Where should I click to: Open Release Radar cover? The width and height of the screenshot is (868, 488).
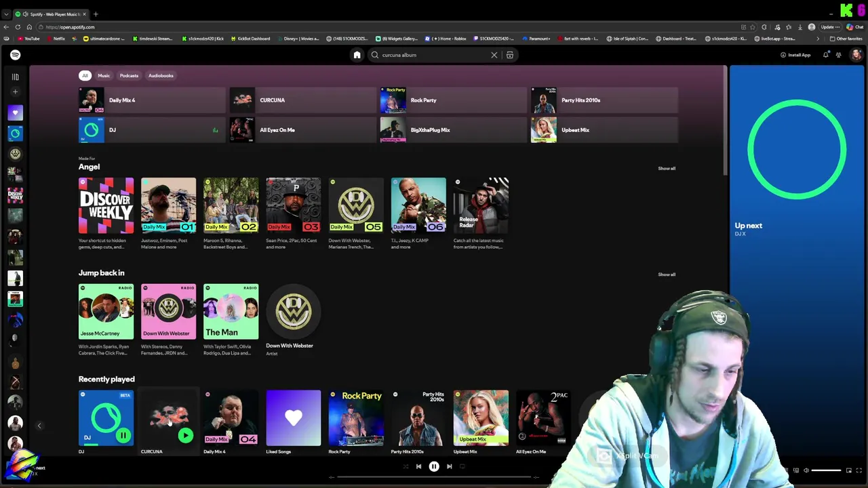tap(481, 205)
